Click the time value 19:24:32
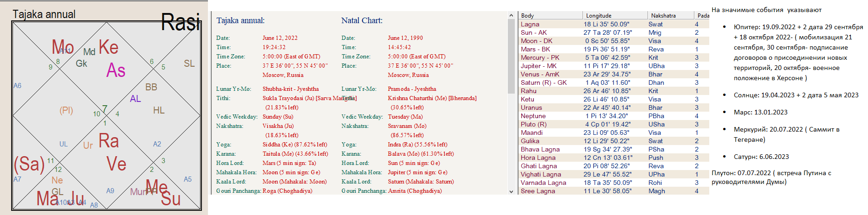868x215 pixels. 274,47
